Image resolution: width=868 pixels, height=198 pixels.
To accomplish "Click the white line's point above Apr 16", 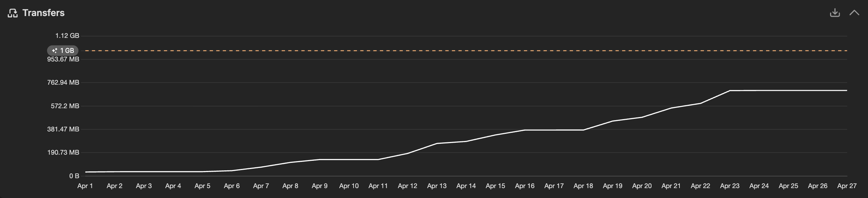I will click(x=525, y=130).
